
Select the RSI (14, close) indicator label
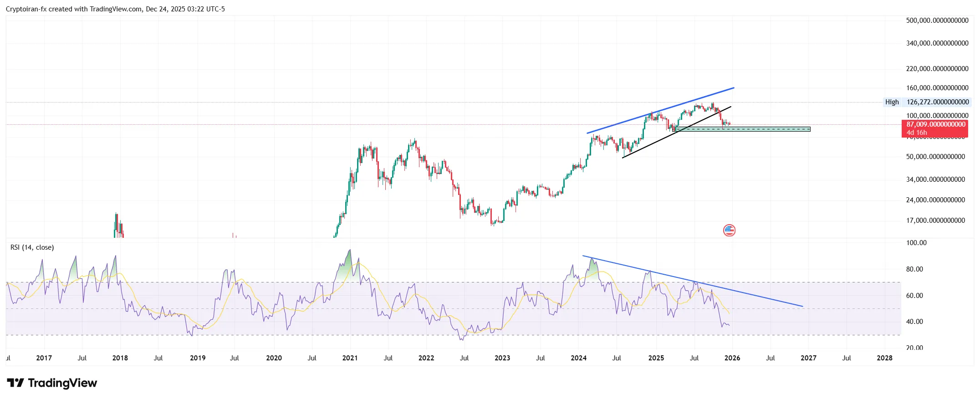click(32, 247)
